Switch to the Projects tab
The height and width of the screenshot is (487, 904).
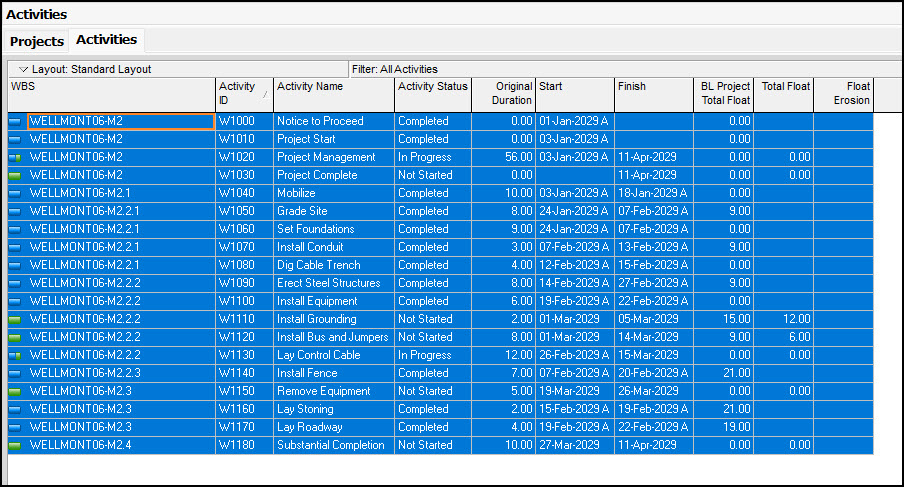point(37,41)
